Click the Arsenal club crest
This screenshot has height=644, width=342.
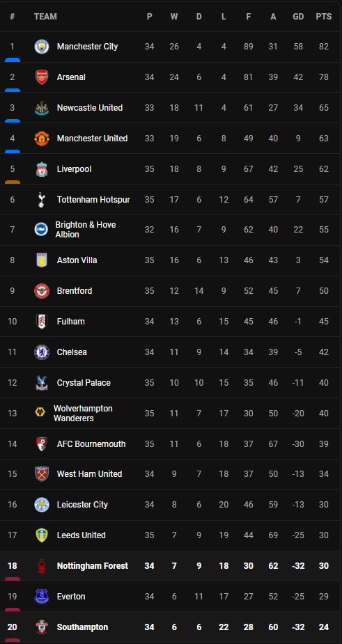tap(42, 77)
